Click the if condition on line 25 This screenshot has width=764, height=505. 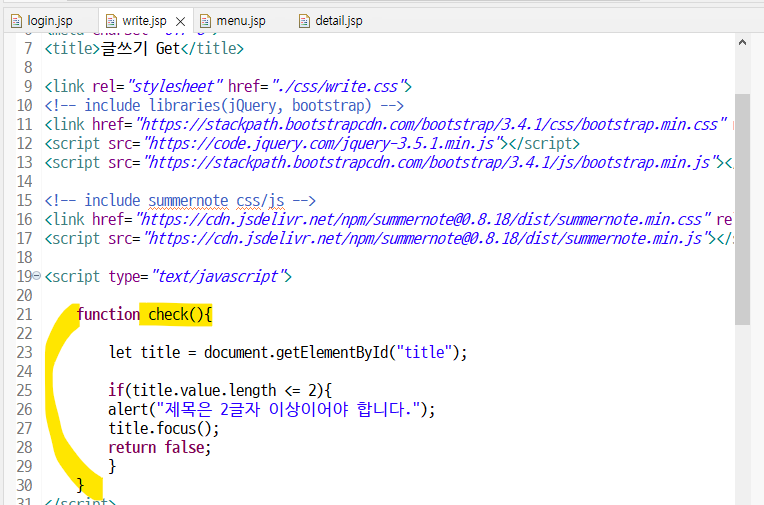tap(220, 390)
